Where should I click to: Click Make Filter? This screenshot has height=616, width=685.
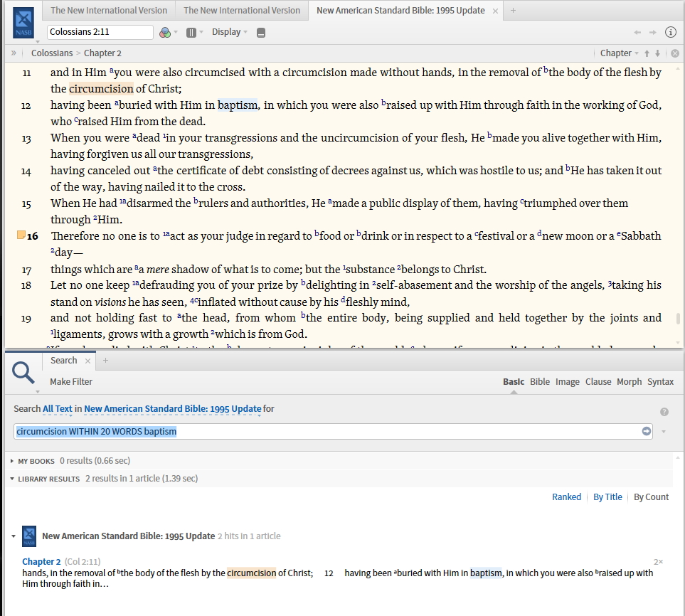[71, 381]
